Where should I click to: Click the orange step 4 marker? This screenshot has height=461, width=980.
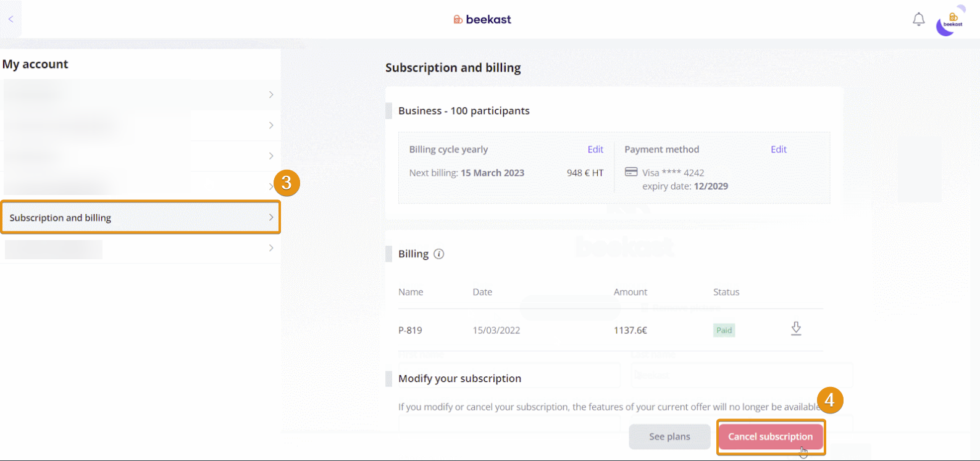tap(829, 401)
